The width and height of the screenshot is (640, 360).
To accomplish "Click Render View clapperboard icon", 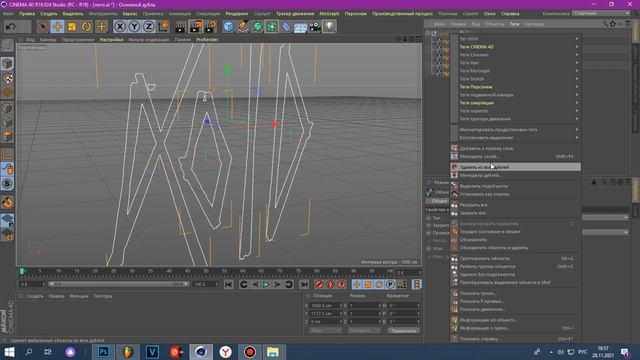I will tap(180, 27).
